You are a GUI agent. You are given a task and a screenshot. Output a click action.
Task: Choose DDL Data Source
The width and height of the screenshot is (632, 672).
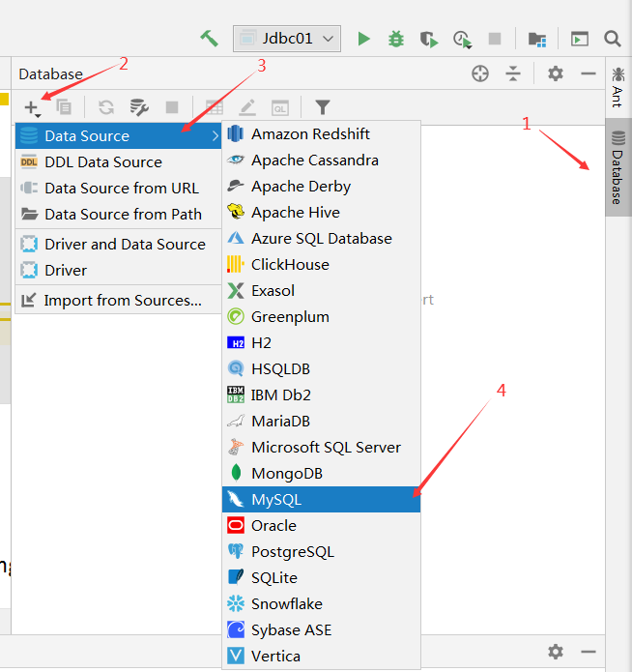coord(118,162)
